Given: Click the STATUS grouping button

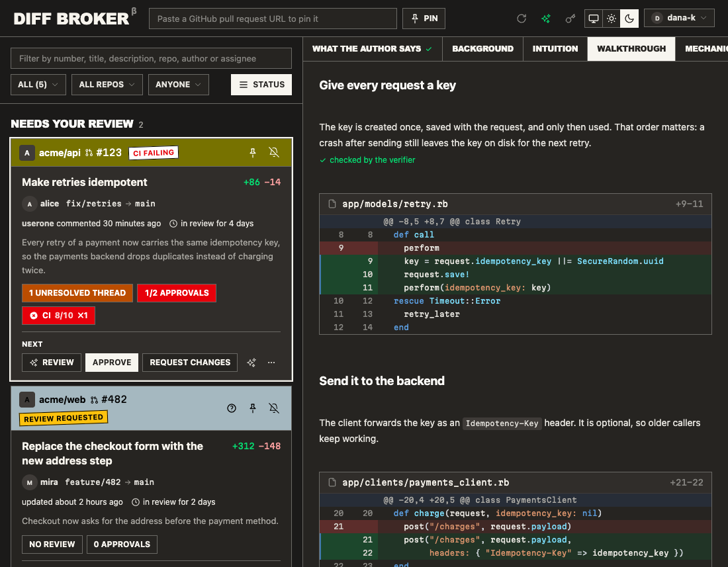Looking at the screenshot, I should point(261,85).
